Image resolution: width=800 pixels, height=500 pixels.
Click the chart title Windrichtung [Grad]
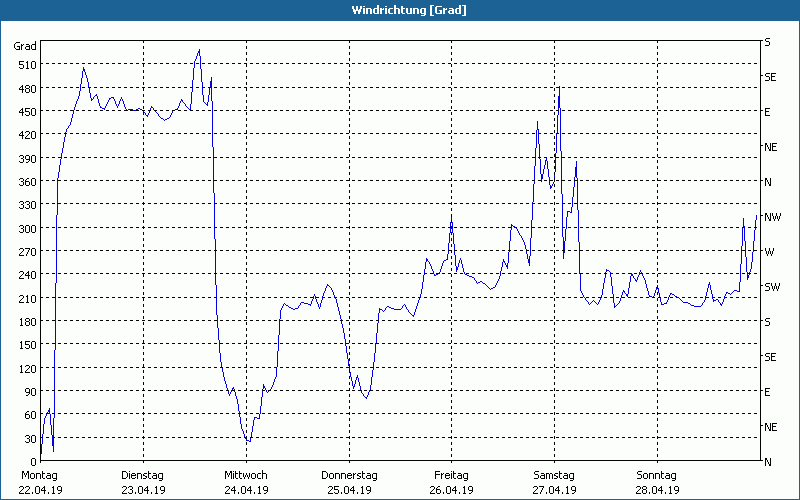tap(409, 10)
